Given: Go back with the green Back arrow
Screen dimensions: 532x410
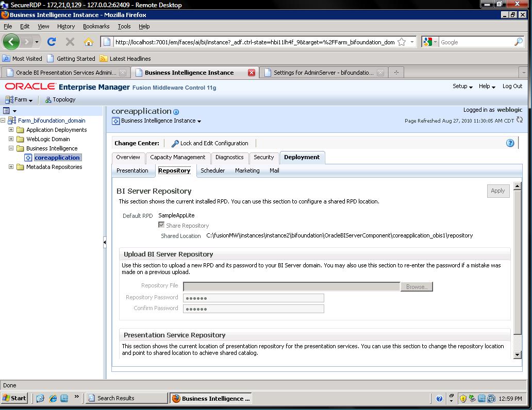Looking at the screenshot, I should (x=11, y=42).
